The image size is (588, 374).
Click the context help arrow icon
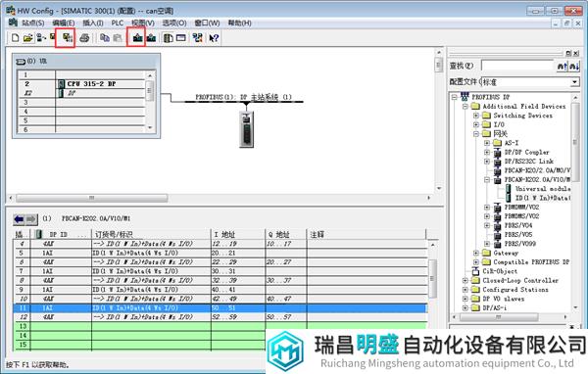(214, 38)
